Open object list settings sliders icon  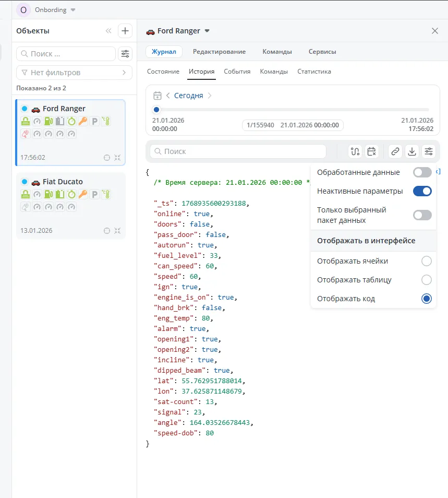[125, 54]
